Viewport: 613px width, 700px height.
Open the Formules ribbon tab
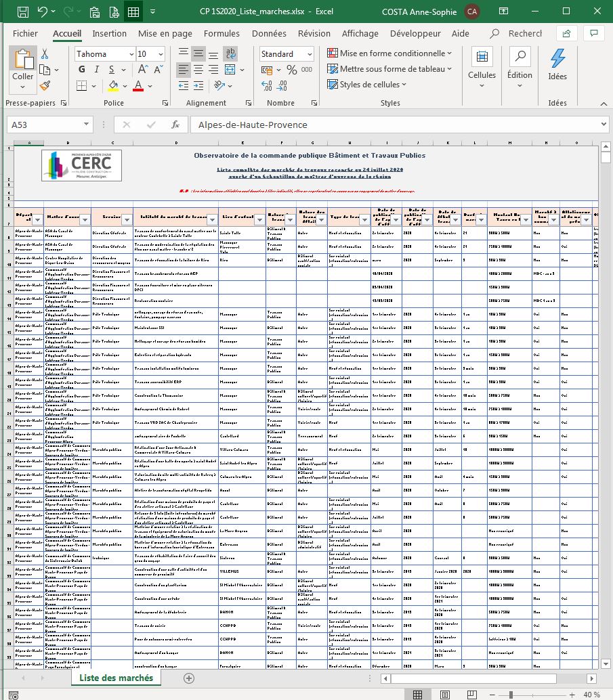(x=221, y=33)
